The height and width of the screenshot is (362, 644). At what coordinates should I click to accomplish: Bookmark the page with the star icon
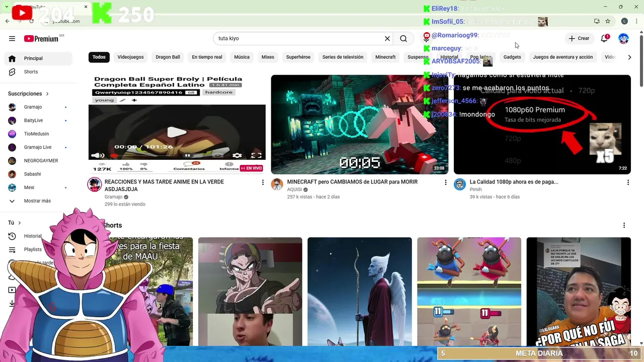tap(608, 21)
